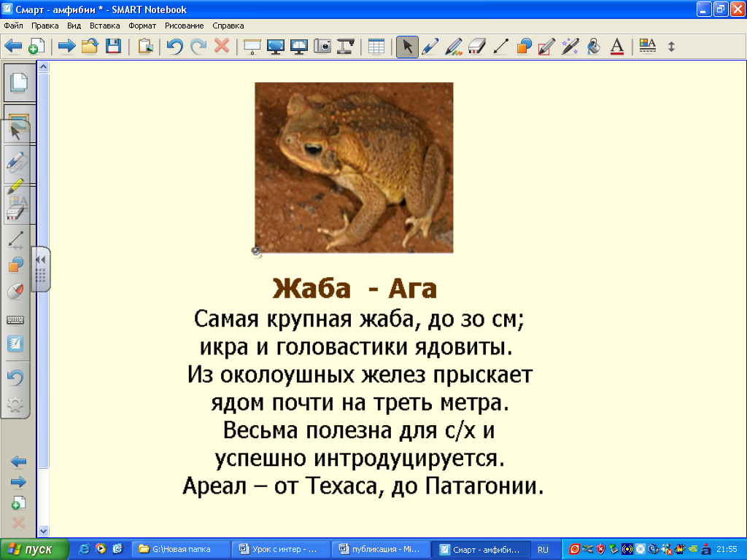Click the red Delete X icon

[222, 46]
